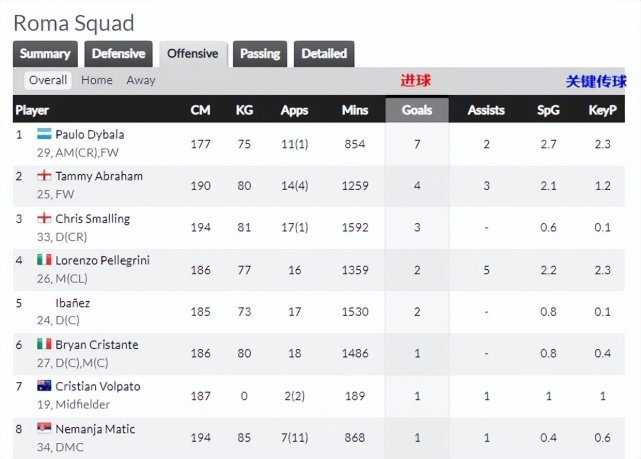Click Australia flag icon beside Cristian Volpato

(44, 385)
